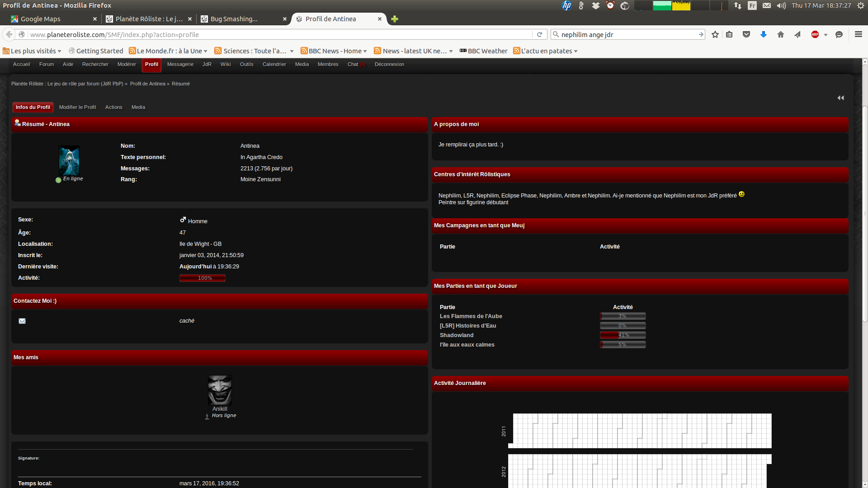Open Adblock Plus dropdown arrow
Viewport: 868px width, 488px height.
click(826, 35)
